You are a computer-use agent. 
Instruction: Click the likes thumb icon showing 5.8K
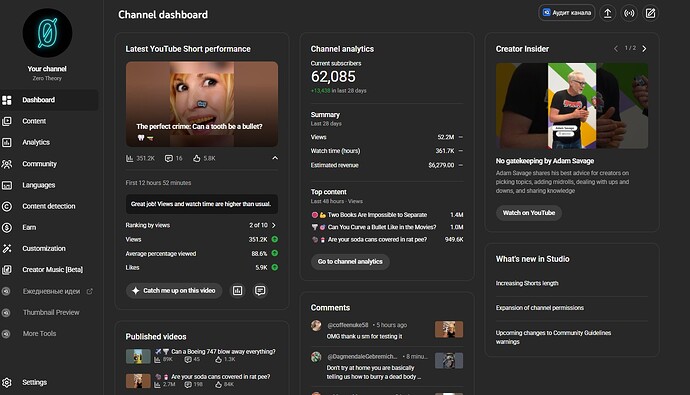click(197, 158)
